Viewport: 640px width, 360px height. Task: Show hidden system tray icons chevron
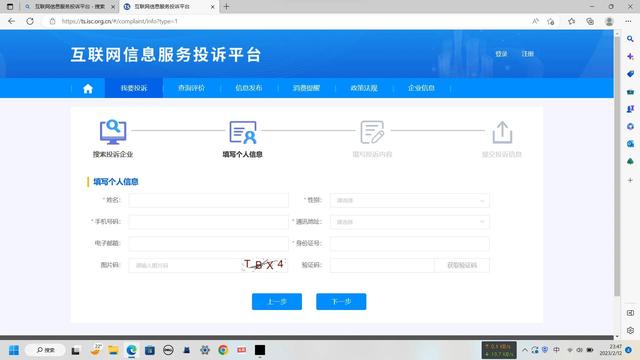(x=524, y=350)
